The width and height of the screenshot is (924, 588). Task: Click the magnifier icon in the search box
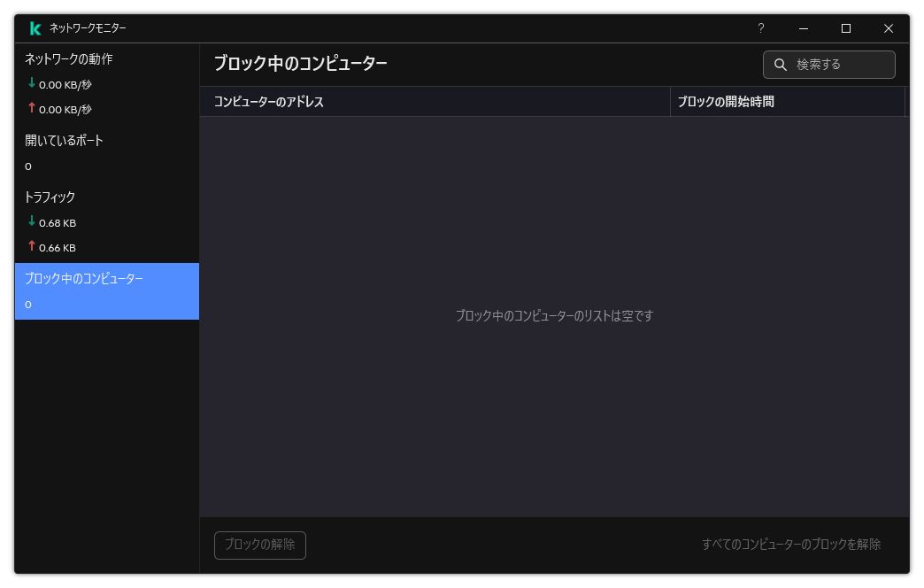[x=781, y=64]
